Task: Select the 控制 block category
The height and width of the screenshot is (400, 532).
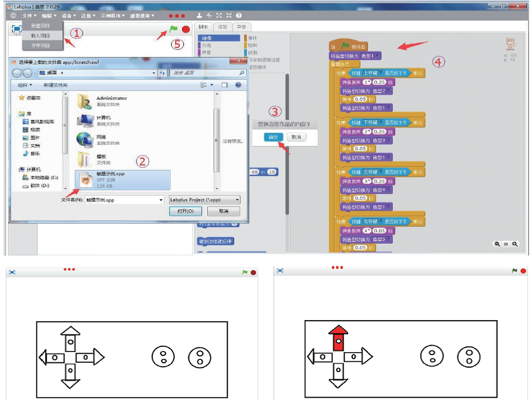Action: pos(252,45)
